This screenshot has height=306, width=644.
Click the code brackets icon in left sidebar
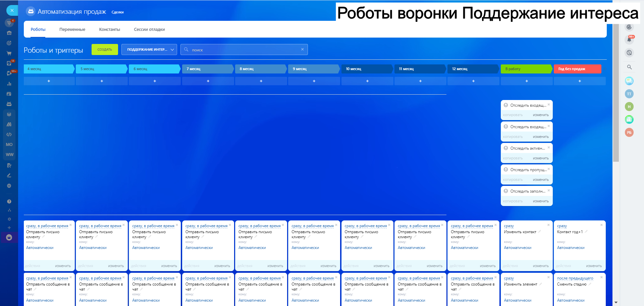tap(9, 134)
